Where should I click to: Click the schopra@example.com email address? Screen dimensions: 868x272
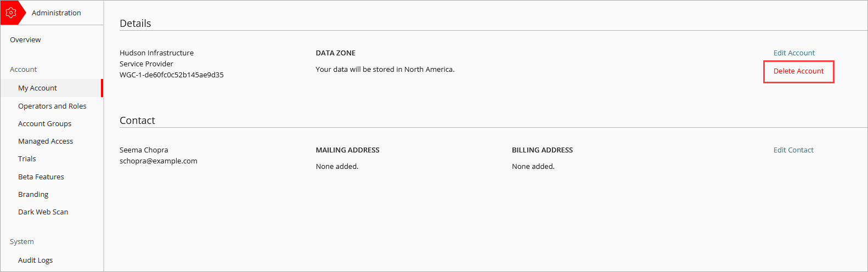click(158, 161)
